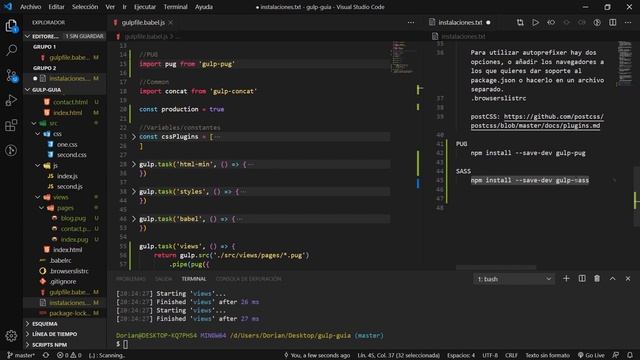Click the VS Code logo icon
The height and width of the screenshot is (360, 640).
click(8, 7)
